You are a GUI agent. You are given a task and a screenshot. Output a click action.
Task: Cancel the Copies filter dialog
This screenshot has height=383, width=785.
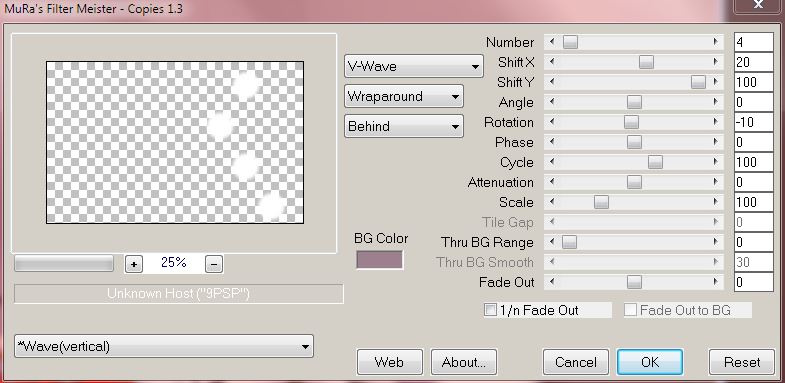[576, 362]
